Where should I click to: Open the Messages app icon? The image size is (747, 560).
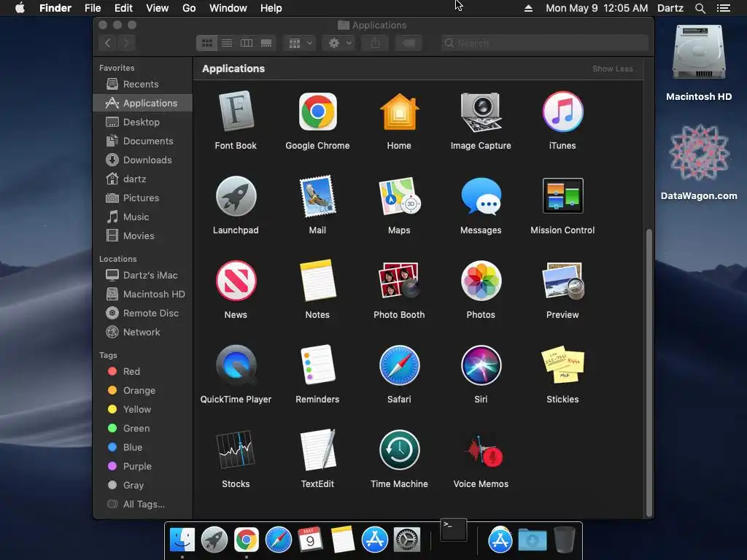[481, 196]
